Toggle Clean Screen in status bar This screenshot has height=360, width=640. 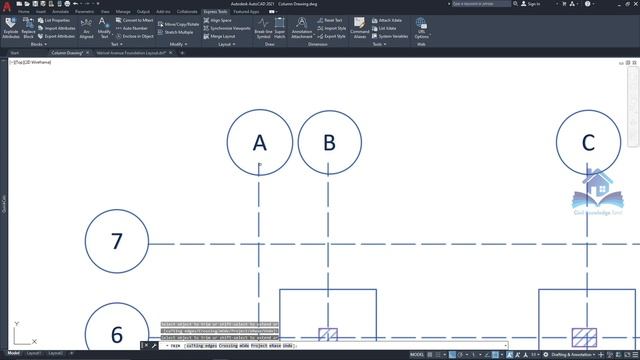click(x=628, y=355)
